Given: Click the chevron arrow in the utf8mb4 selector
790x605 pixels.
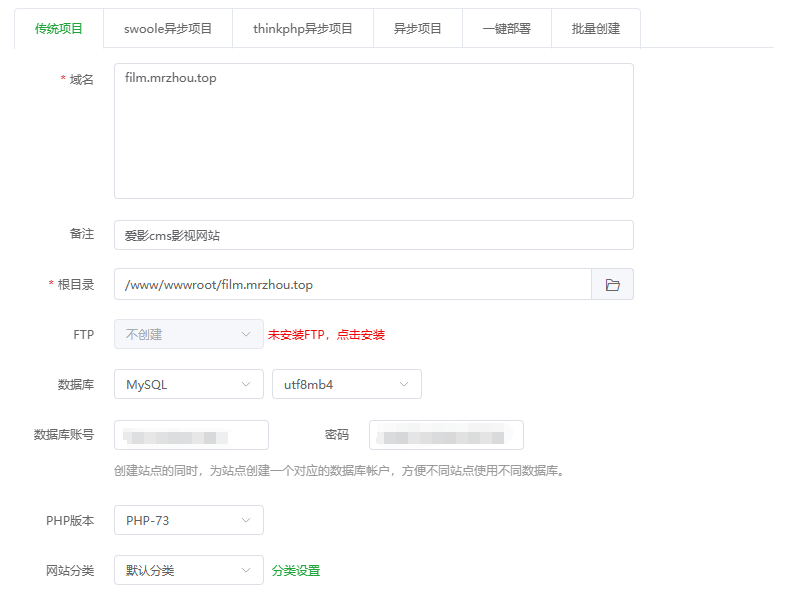Looking at the screenshot, I should coord(404,384).
